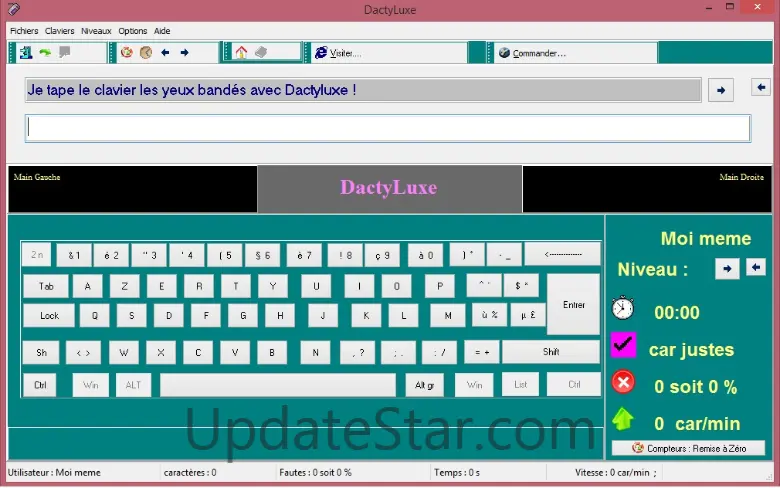Open the Fichiers menu
This screenshot has height=488, width=780.
coord(24,31)
